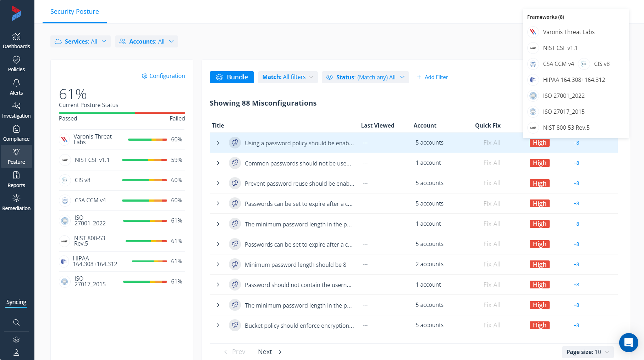Open the chat support bubble
Viewport: 644px width, 360px height.
(628, 342)
